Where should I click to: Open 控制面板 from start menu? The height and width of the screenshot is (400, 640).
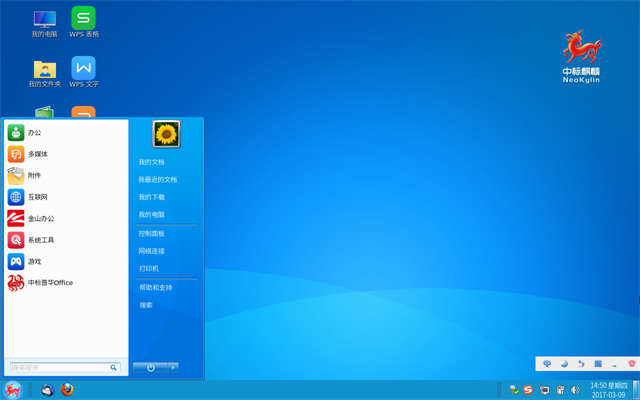152,233
